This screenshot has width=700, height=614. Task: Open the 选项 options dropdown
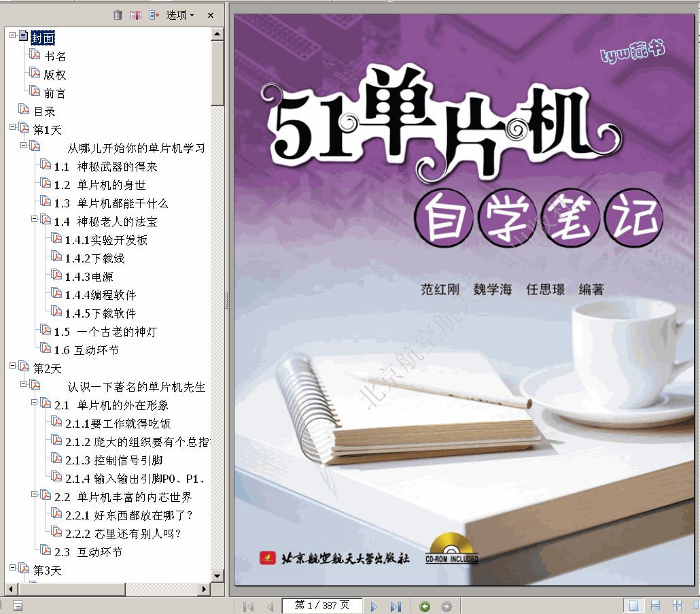coord(180,15)
